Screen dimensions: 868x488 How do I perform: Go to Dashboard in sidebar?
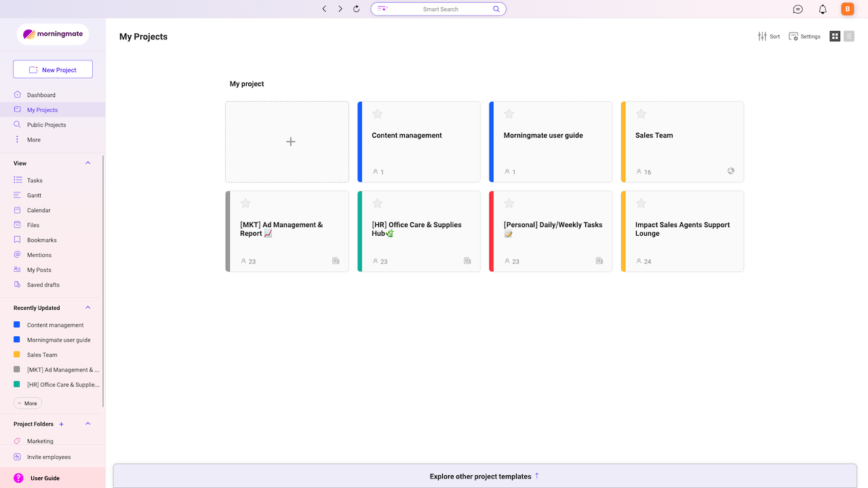click(41, 95)
